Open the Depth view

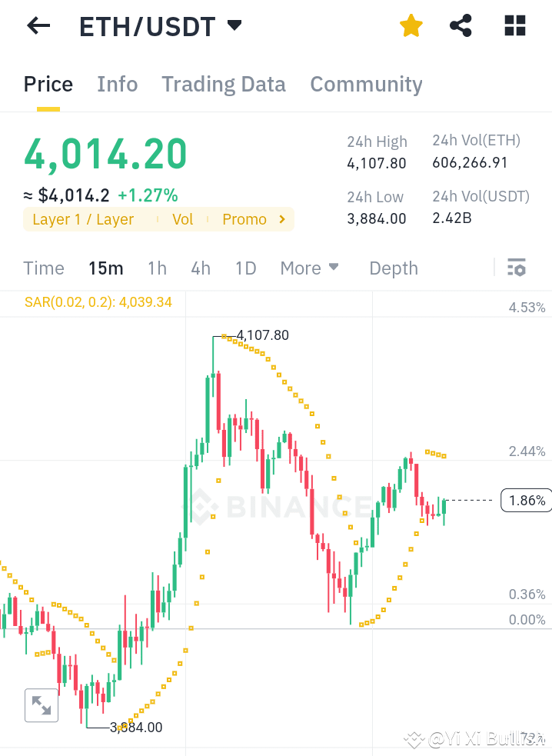pyautogui.click(x=393, y=268)
